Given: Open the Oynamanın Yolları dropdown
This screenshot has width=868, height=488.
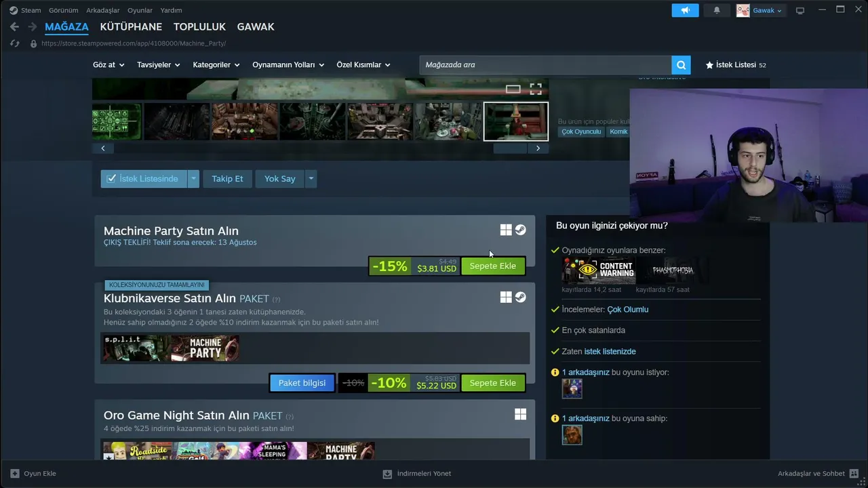Looking at the screenshot, I should click(x=288, y=65).
